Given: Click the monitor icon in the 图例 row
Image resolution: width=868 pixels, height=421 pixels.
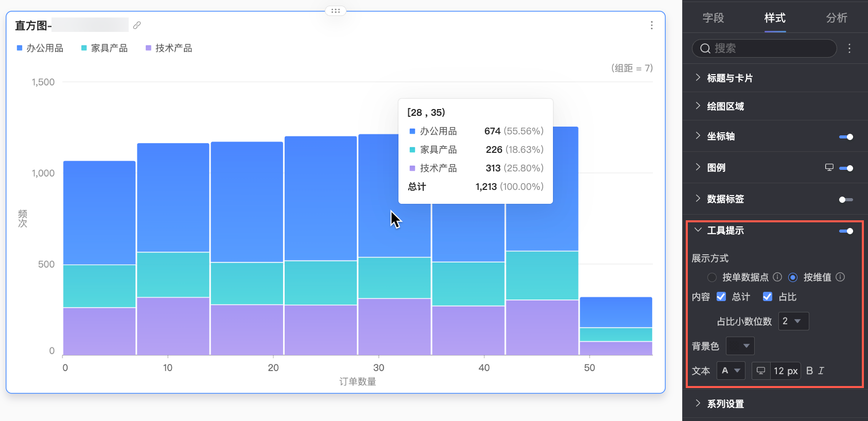Looking at the screenshot, I should coord(829,168).
